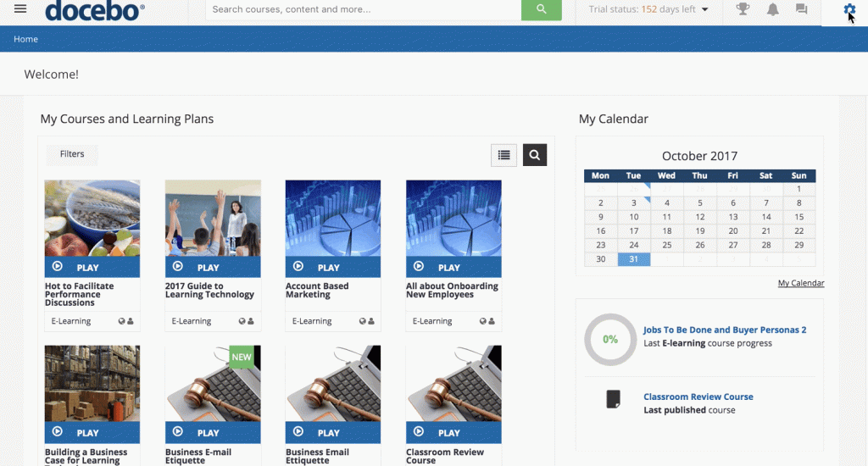Open the course search in widget
Image resolution: width=868 pixels, height=466 pixels.
tap(535, 155)
